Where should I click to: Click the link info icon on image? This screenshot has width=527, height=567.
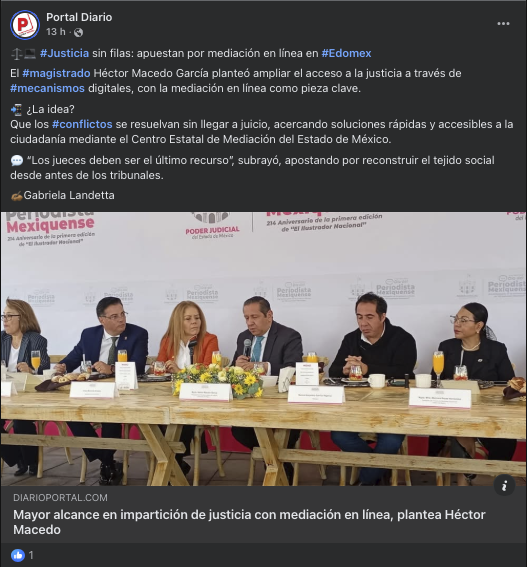coord(504,485)
